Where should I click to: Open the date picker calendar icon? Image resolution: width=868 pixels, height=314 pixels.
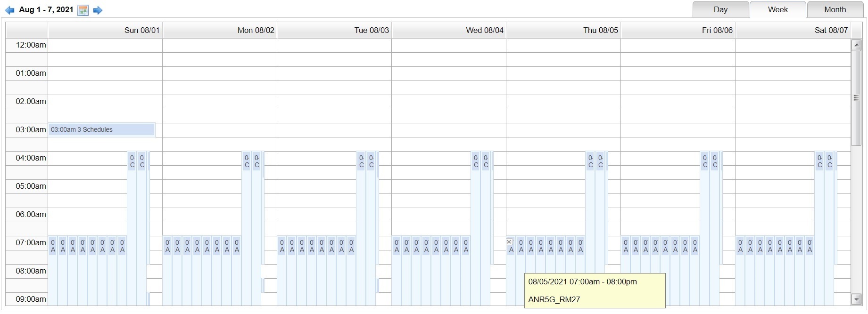pos(83,10)
